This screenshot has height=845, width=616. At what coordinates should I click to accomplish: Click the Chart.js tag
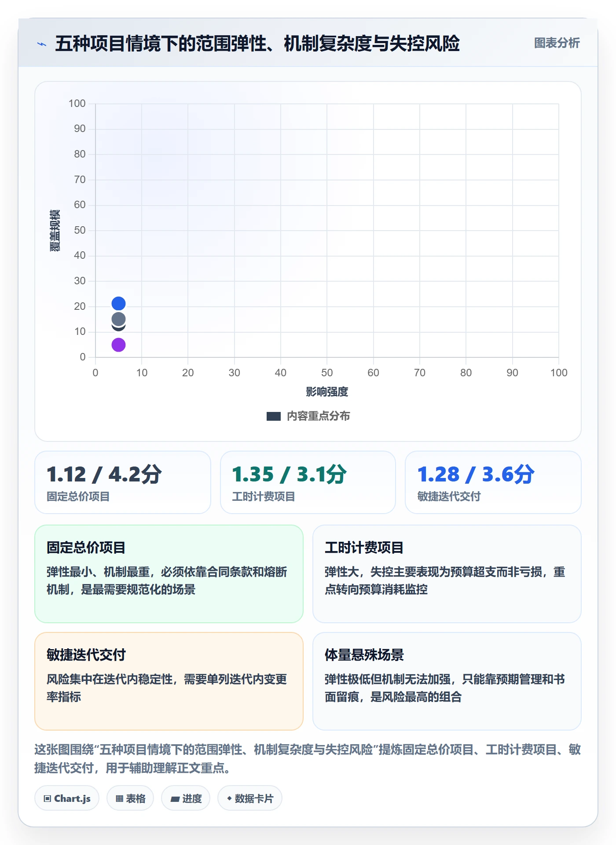(67, 798)
